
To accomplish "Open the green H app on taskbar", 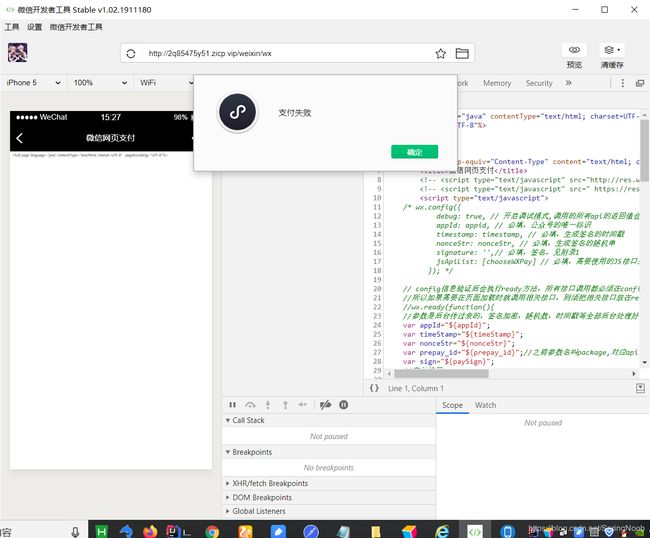I will point(102,531).
